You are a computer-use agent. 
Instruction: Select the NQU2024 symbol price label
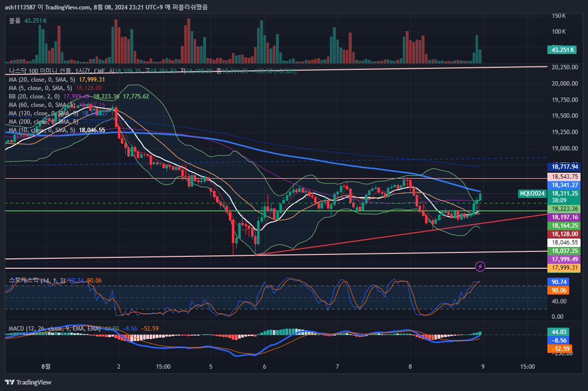tap(532, 194)
